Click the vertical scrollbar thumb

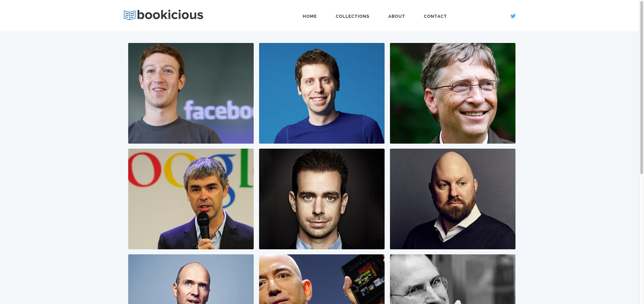(642, 87)
